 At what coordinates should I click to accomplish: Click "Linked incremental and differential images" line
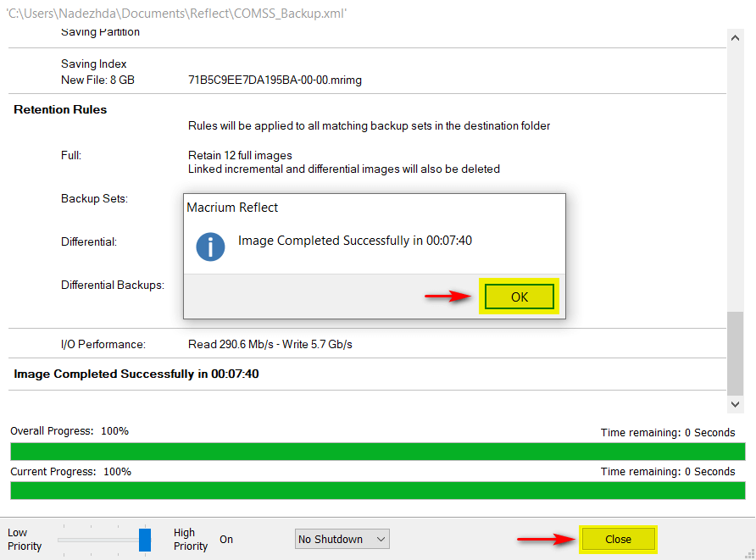tap(344, 169)
